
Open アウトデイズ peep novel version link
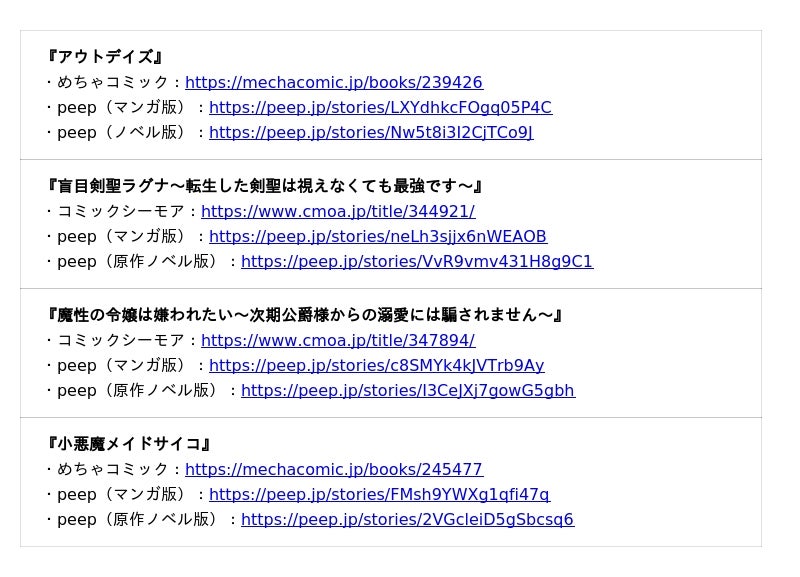[370, 133]
